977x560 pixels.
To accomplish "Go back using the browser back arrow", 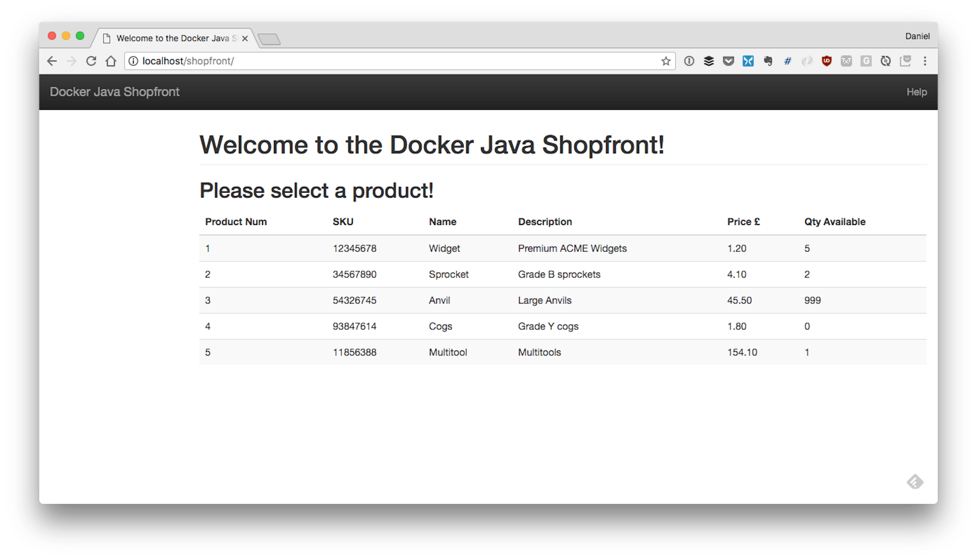I will pyautogui.click(x=52, y=61).
